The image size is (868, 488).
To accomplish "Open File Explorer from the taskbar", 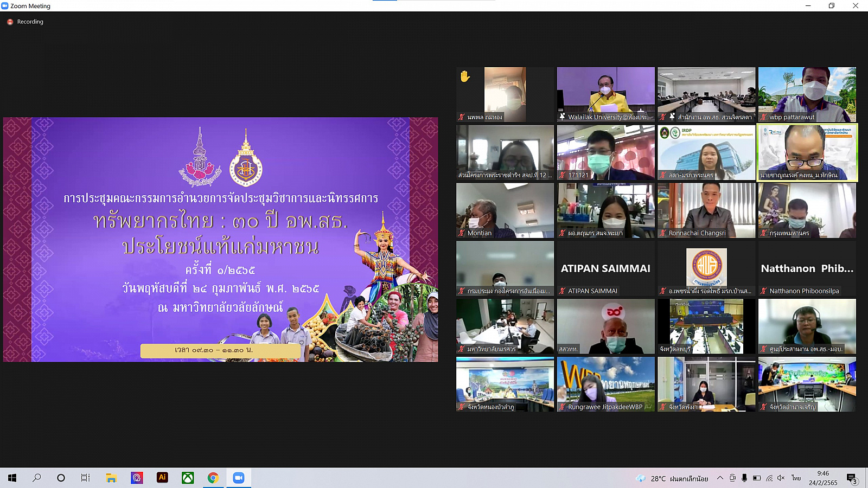I will [111, 478].
